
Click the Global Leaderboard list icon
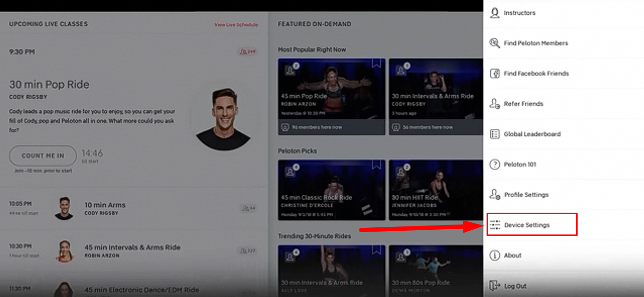pos(495,134)
